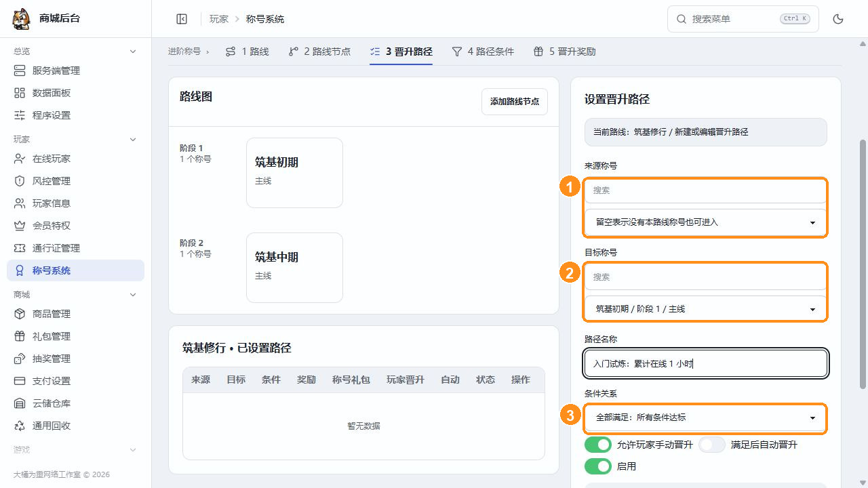Click the 路径名称 text field
The height and width of the screenshot is (488, 868).
tap(705, 363)
